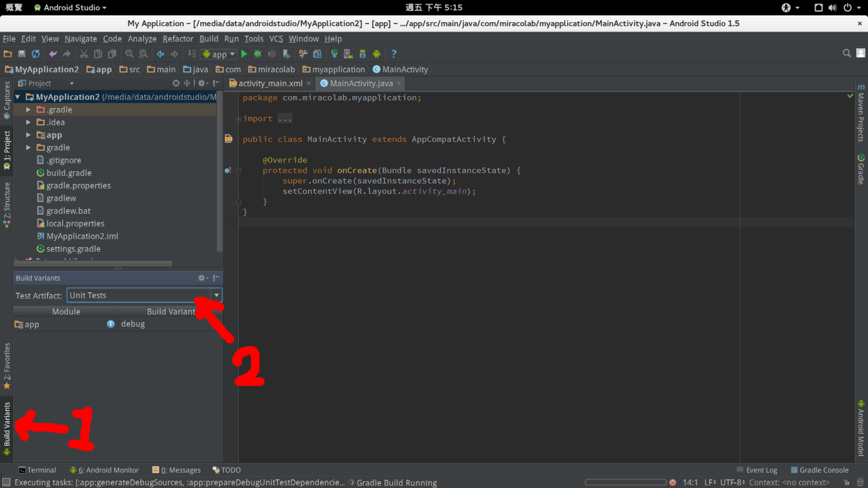
Task: Open the 6: Android Monitor window
Action: [x=104, y=470]
